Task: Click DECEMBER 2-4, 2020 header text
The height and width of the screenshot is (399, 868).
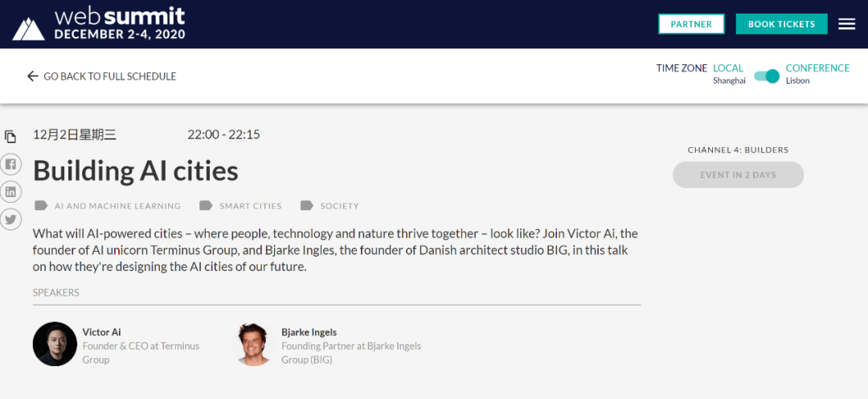Action: pos(120,35)
